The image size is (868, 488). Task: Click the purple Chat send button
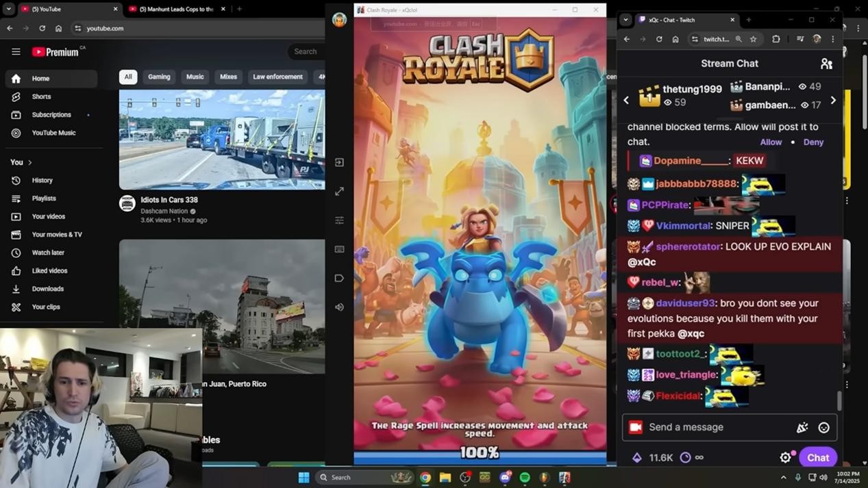(x=817, y=458)
